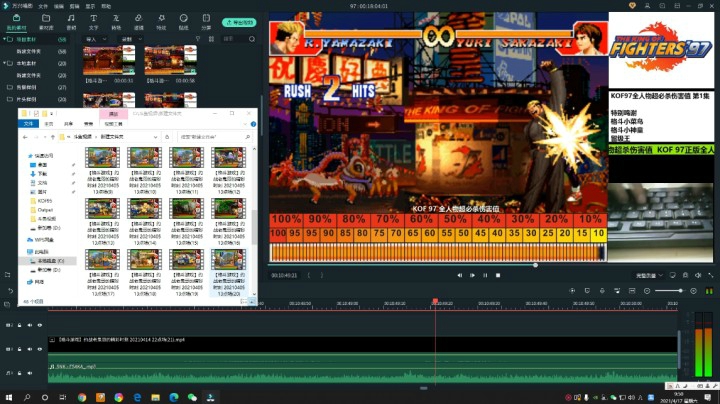Image resolution: width=720 pixels, height=404 pixels.
Task: Click the undo arrow left of timeline
Action: click(x=10, y=291)
